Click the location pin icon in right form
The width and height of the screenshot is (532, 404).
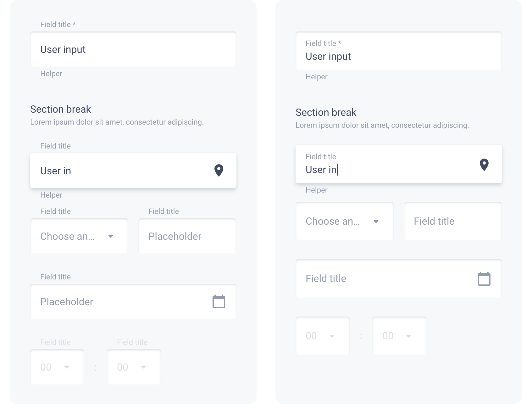tap(484, 164)
